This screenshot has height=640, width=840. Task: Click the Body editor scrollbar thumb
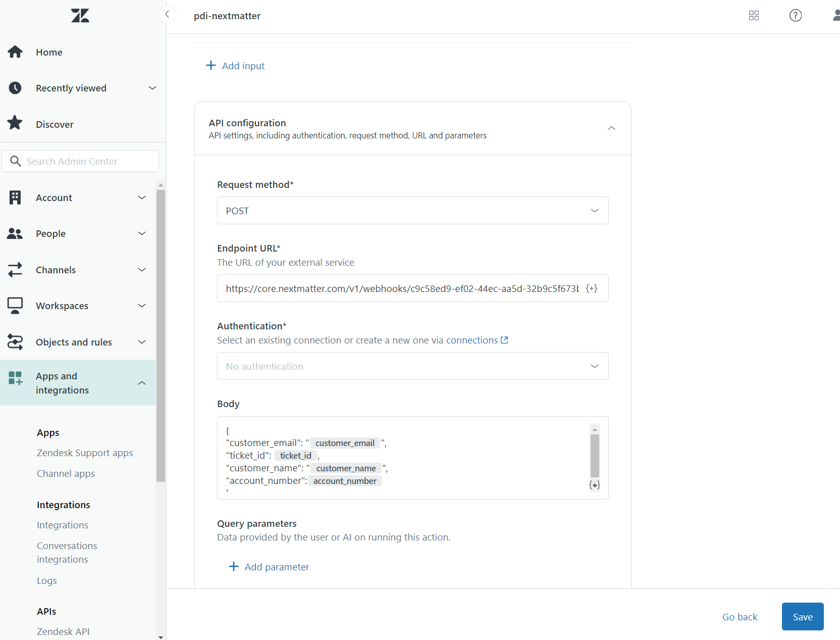click(595, 456)
